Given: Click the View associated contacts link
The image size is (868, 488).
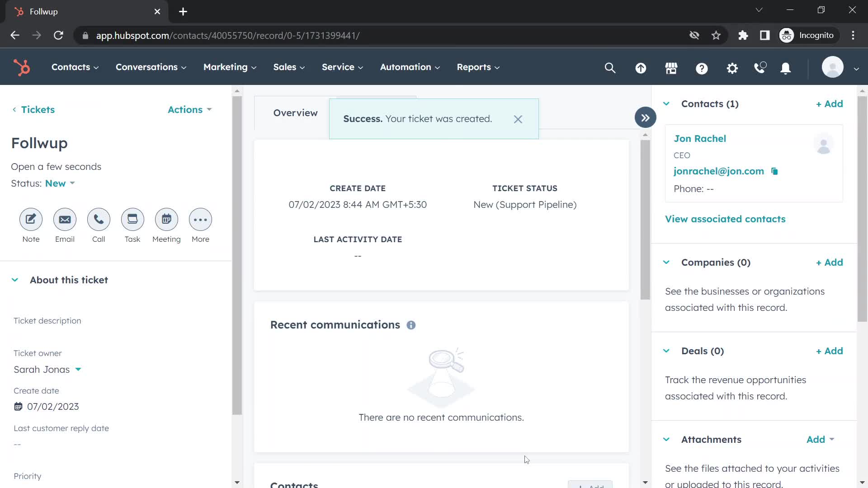Looking at the screenshot, I should (x=725, y=219).
